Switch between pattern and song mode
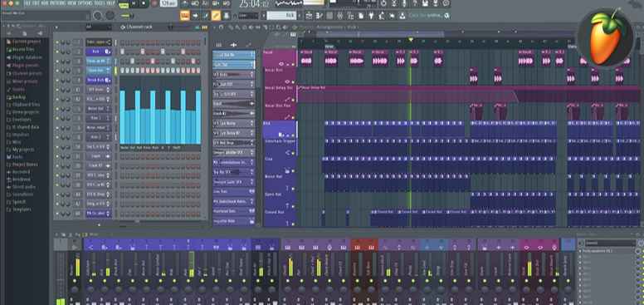This screenshot has width=644, height=305. pyautogui.click(x=123, y=4)
